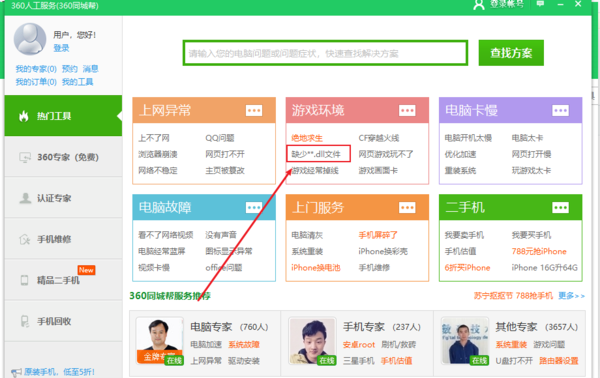
Task: Select 路由器设置 under 其他专家
Action: click(x=559, y=361)
